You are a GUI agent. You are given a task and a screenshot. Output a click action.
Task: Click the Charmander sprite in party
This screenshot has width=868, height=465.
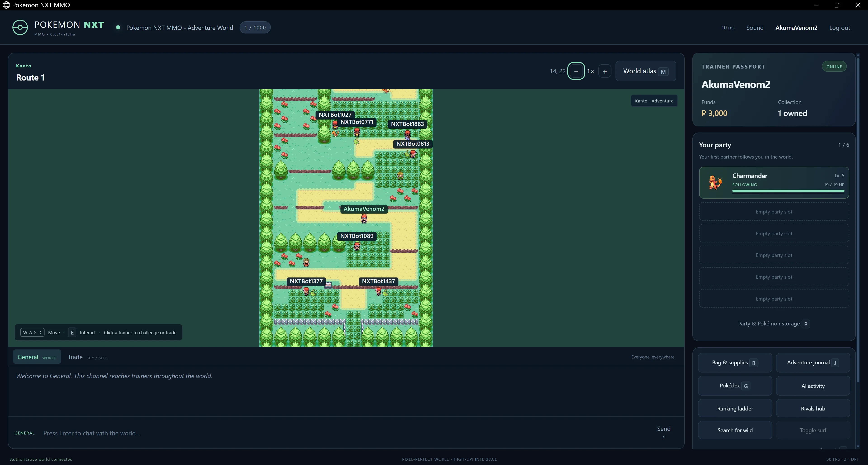(715, 183)
